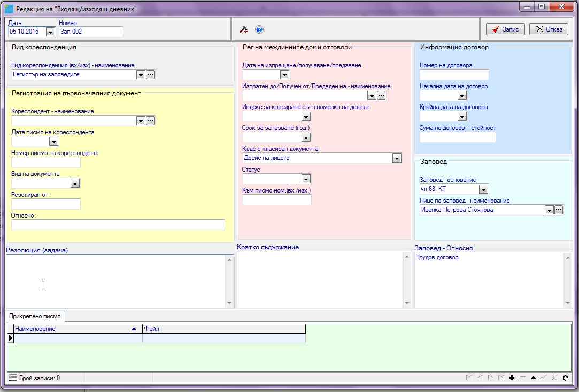
Task: Click the Файл column header
Action: 224,329
